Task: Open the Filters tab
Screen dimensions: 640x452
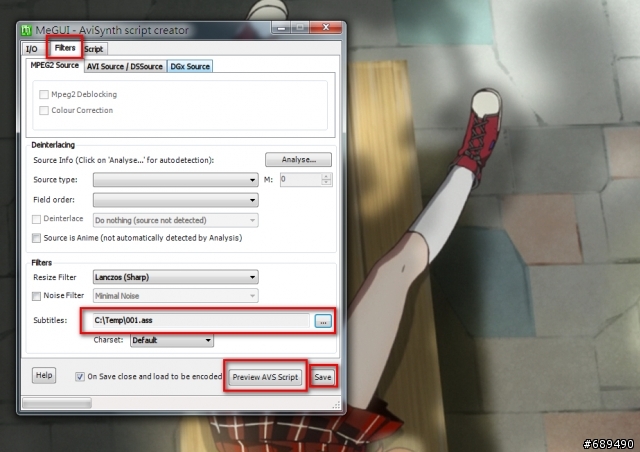Action: pos(65,48)
